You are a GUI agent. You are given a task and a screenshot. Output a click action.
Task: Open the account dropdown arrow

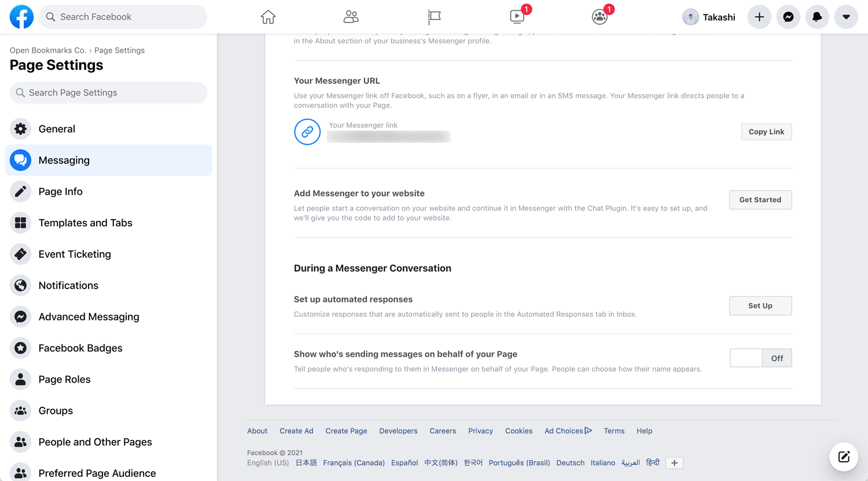tap(846, 17)
